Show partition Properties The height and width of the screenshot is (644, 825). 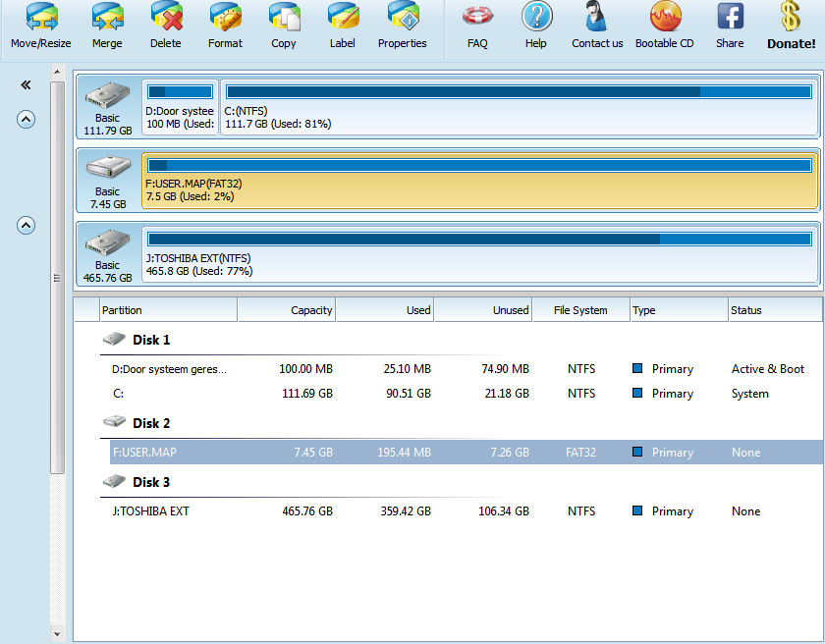tap(403, 26)
